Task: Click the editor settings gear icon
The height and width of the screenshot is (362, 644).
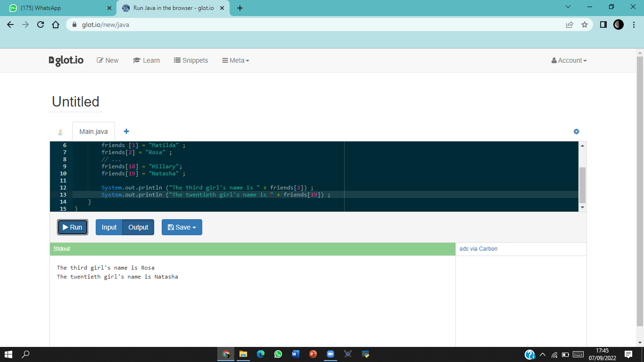Action: tap(576, 132)
